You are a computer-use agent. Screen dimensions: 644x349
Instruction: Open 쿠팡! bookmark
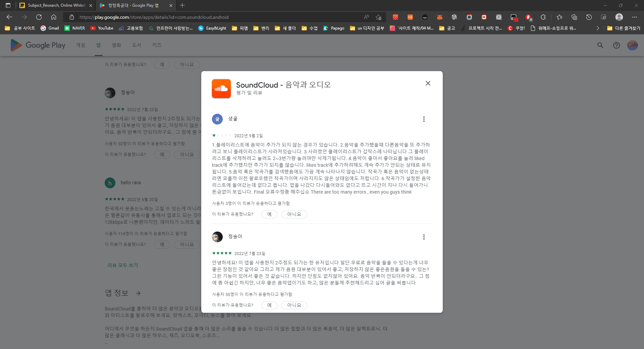click(x=517, y=28)
